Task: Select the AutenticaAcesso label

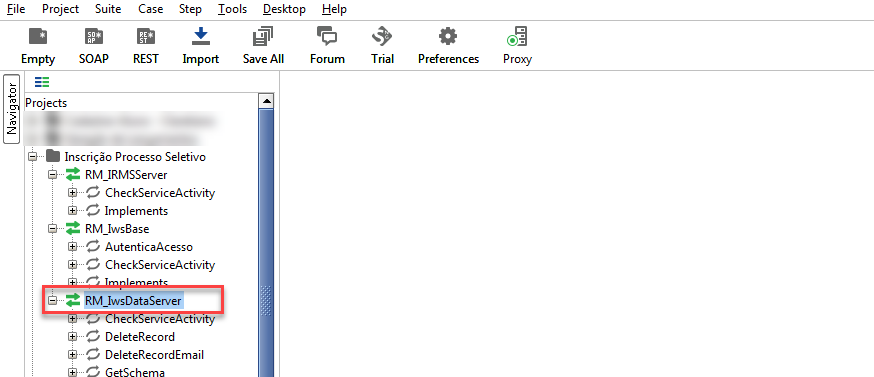Action: tap(149, 246)
